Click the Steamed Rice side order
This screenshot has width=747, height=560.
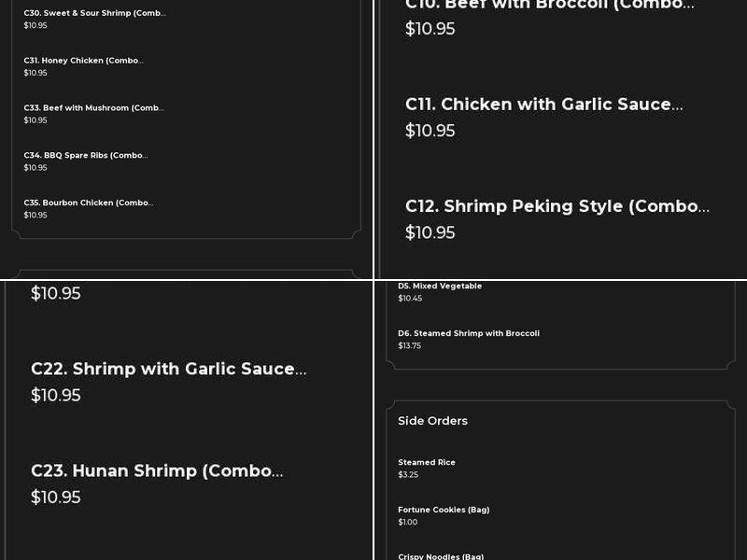426,462
